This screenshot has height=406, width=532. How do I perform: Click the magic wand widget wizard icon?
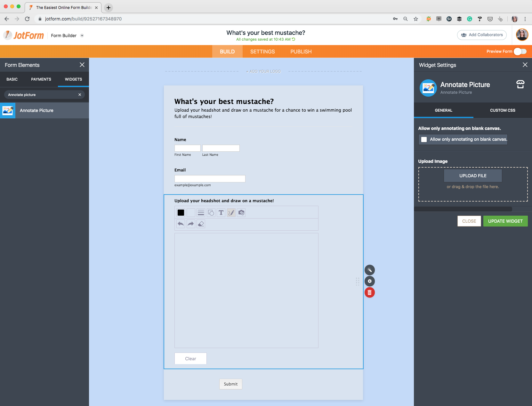click(x=369, y=270)
